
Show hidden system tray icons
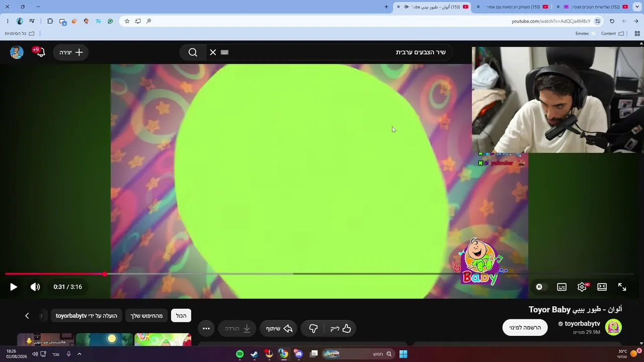(79, 354)
